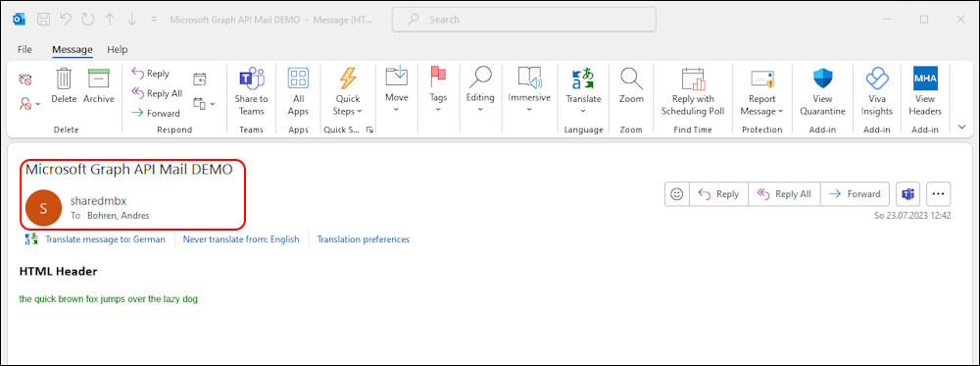Open Viva Insights add-in
Screen dimensions: 980x366
pyautogui.click(x=876, y=92)
